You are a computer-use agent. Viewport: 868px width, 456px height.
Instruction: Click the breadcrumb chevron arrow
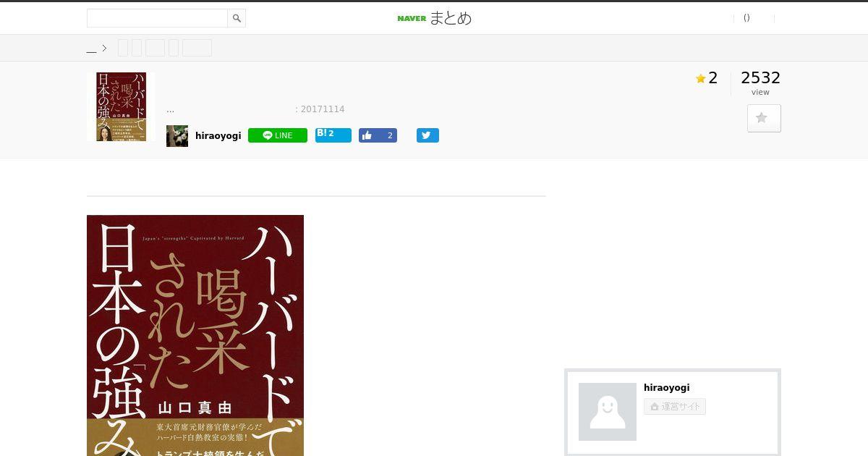coord(104,48)
